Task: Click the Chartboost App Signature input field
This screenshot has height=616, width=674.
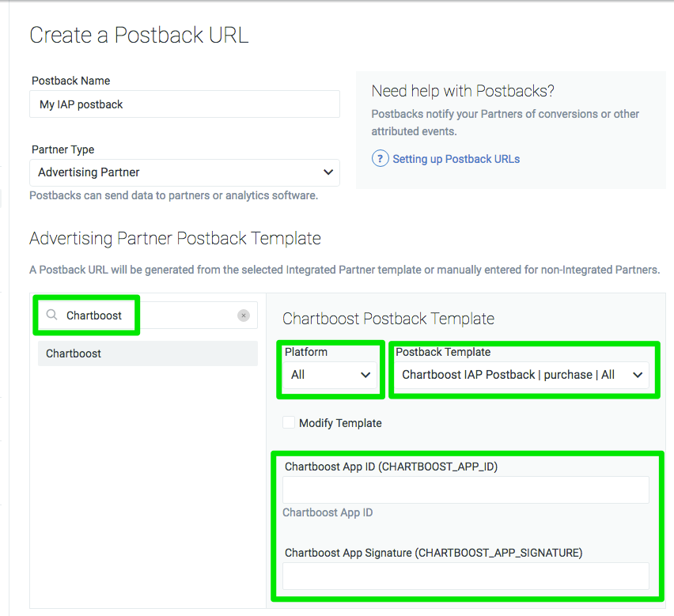Action: click(x=465, y=576)
